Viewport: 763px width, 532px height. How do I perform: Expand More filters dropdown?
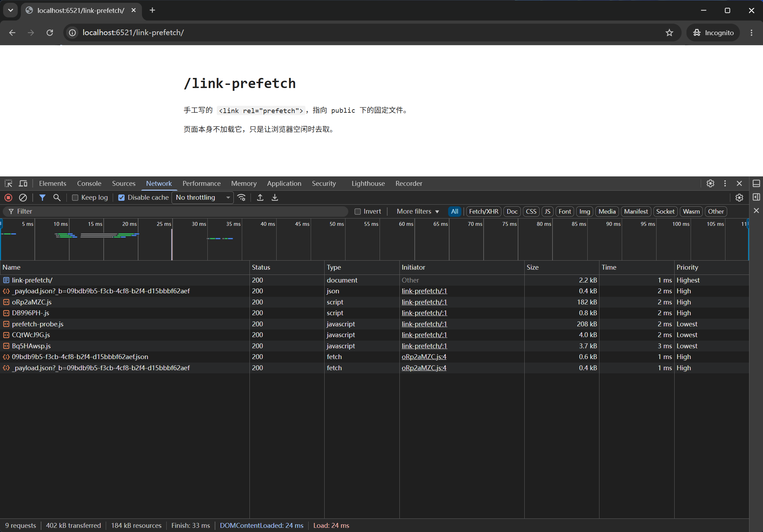[x=418, y=212]
